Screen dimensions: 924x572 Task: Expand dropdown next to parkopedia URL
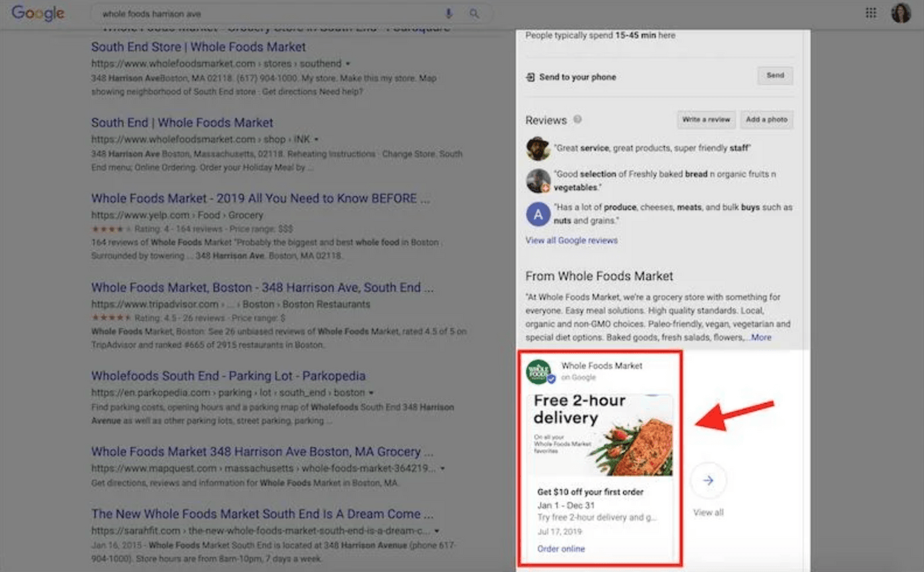pyautogui.click(x=372, y=393)
